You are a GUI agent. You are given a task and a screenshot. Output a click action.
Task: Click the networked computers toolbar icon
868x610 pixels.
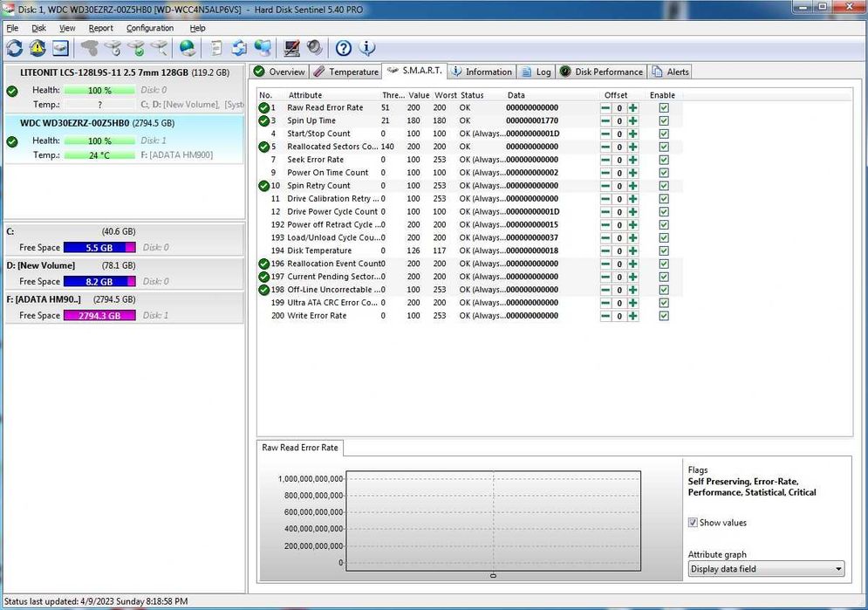(263, 49)
